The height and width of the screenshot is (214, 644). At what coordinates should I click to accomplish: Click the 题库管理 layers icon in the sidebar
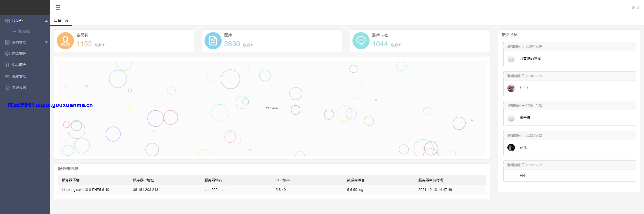7,54
